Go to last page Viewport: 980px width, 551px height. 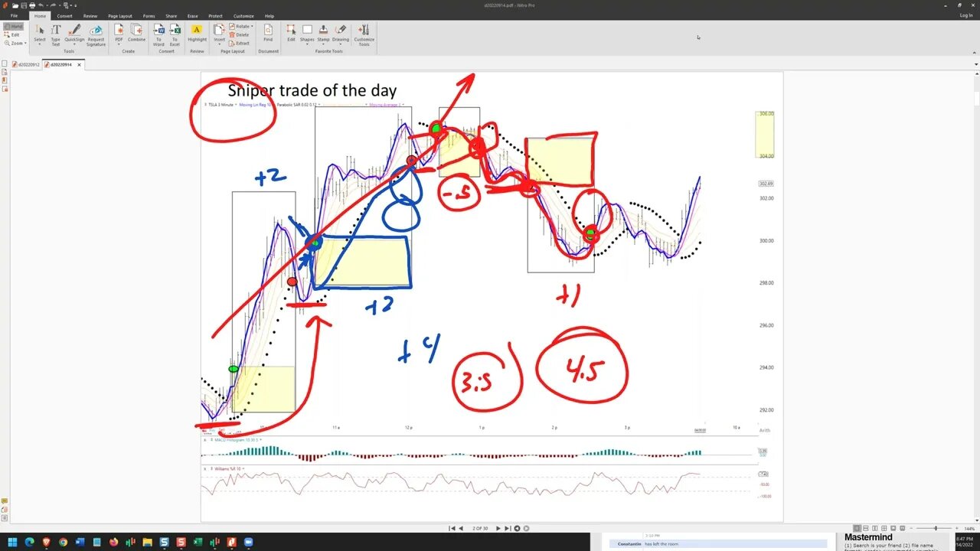tap(508, 528)
